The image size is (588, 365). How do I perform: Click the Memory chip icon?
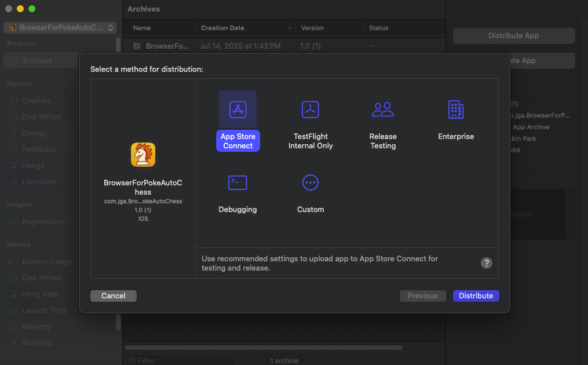pyautogui.click(x=14, y=326)
